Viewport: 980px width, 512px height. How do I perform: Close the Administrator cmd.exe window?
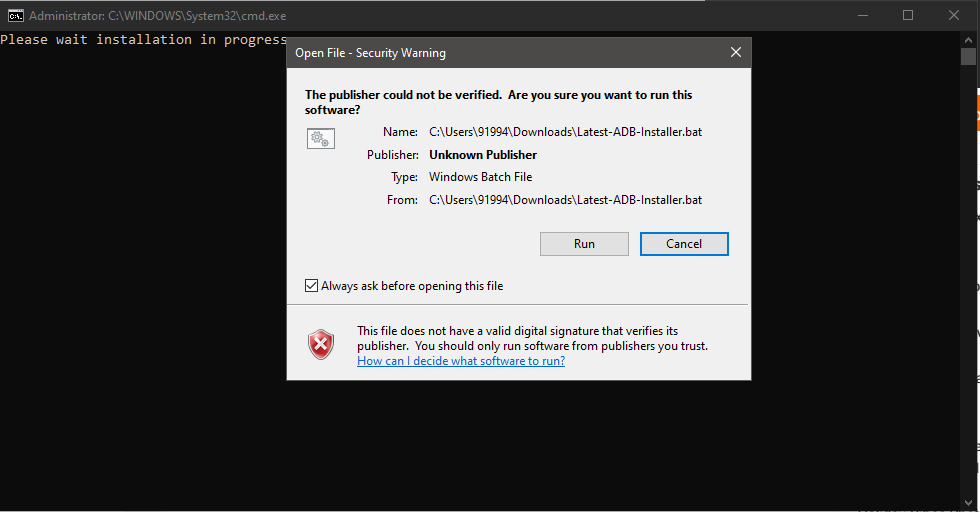[953, 15]
